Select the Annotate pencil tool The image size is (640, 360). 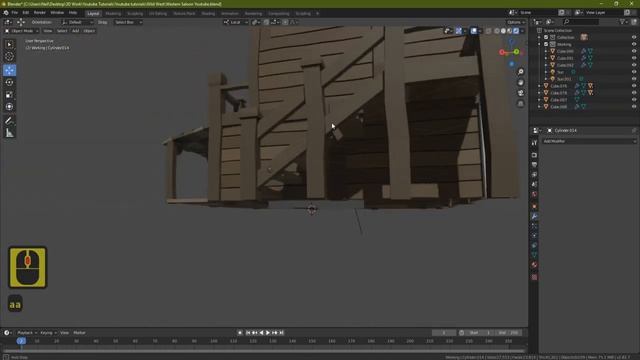coord(9,120)
